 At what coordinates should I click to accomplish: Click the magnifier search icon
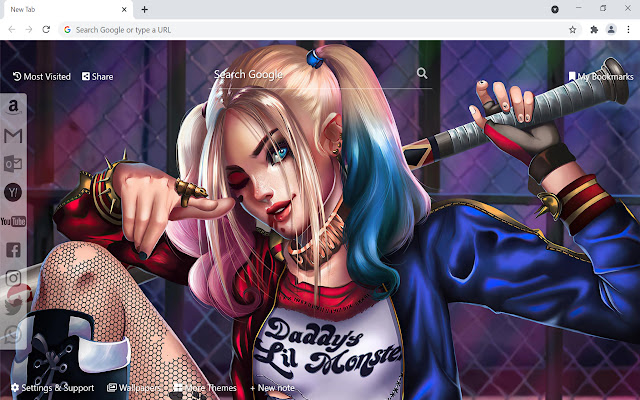[422, 73]
